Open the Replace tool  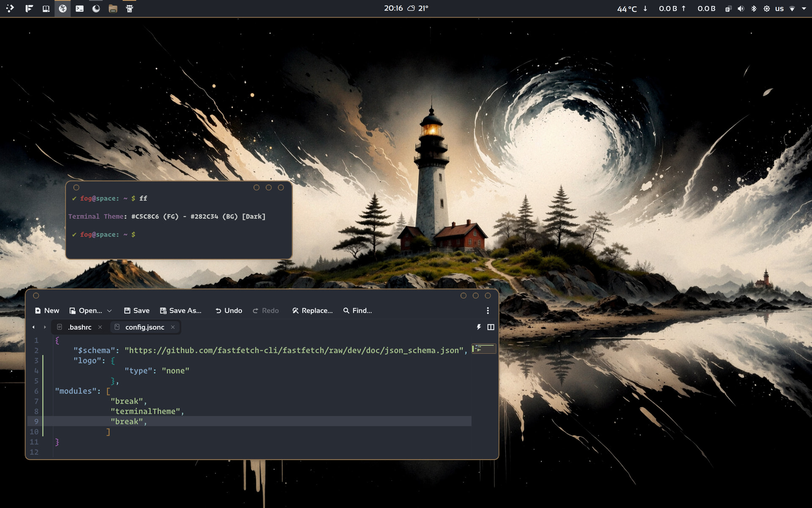click(312, 311)
